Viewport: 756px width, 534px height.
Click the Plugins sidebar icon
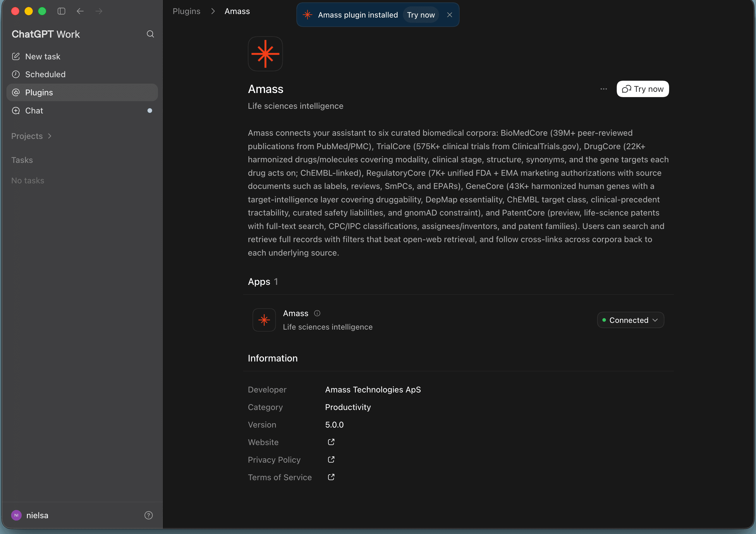click(x=16, y=92)
